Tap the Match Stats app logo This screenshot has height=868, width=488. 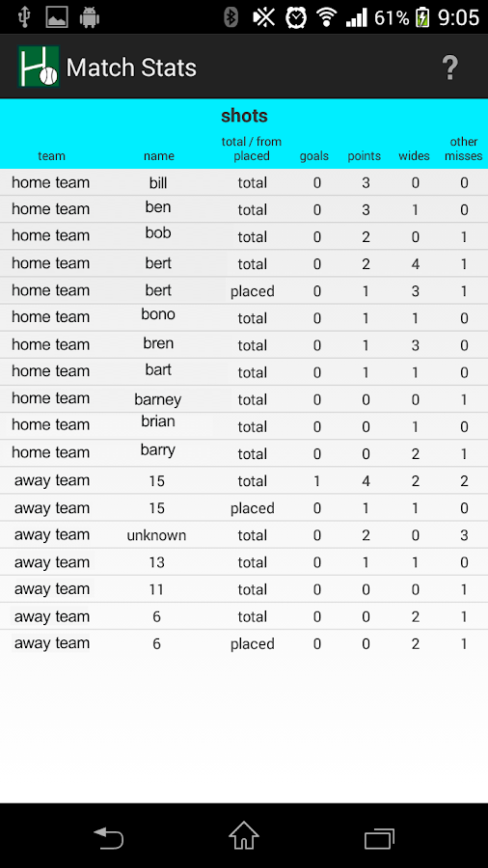(39, 67)
